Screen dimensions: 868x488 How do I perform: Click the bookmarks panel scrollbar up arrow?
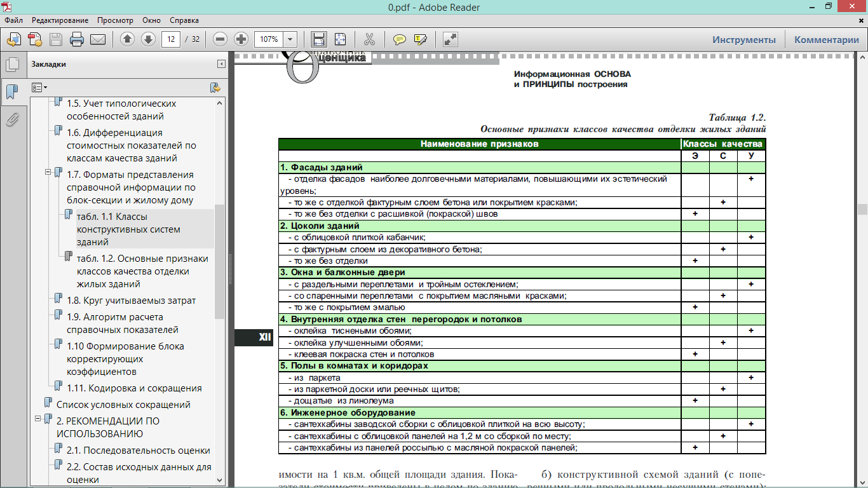[x=220, y=102]
